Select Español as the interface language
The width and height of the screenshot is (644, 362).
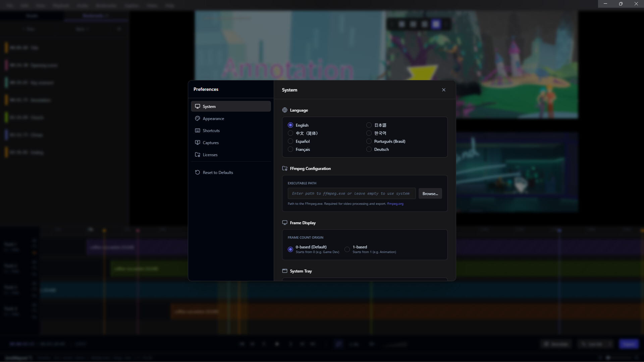[x=290, y=141]
